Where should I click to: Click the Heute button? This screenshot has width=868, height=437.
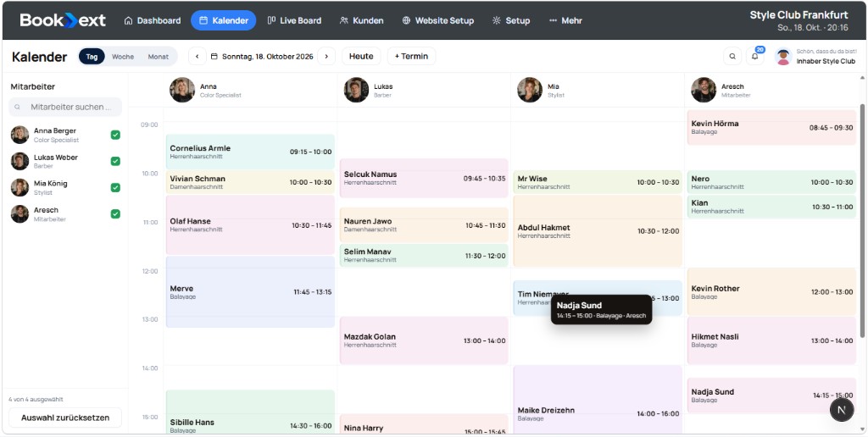361,57
